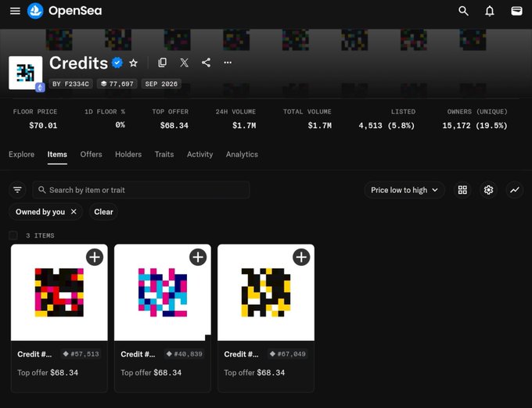Open the Credit #40,839 artwork thumbnail
The image size is (532, 408).
click(163, 292)
